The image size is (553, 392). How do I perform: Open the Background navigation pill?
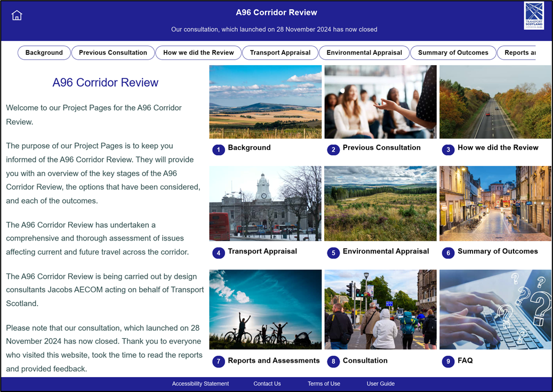click(44, 53)
